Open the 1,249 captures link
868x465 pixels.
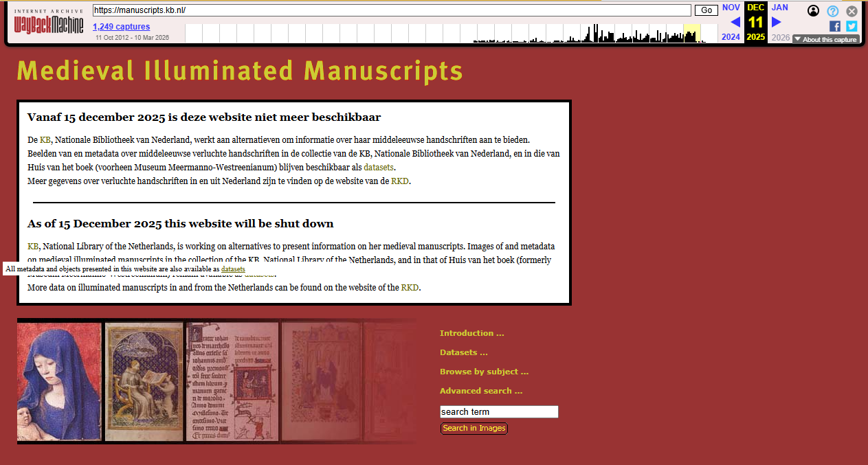[x=122, y=27]
